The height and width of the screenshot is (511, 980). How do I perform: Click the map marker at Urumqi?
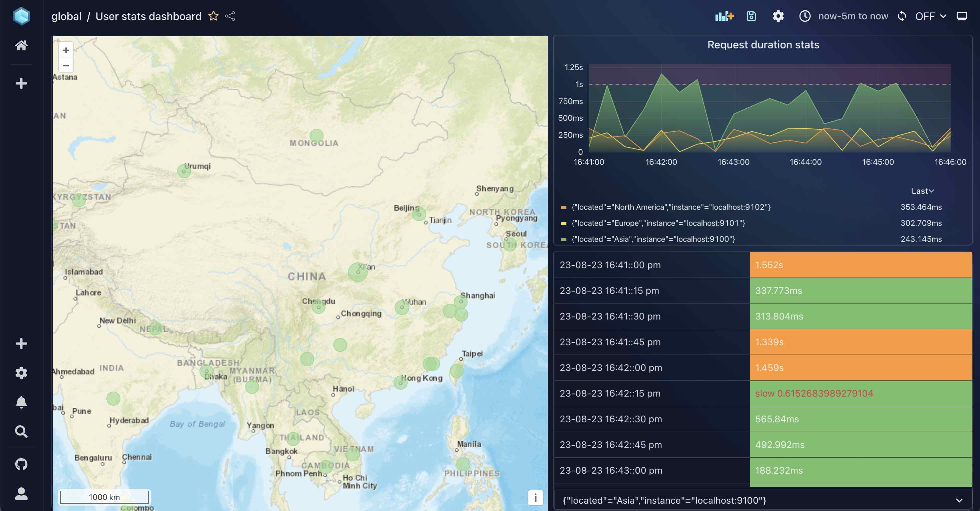coord(184,171)
